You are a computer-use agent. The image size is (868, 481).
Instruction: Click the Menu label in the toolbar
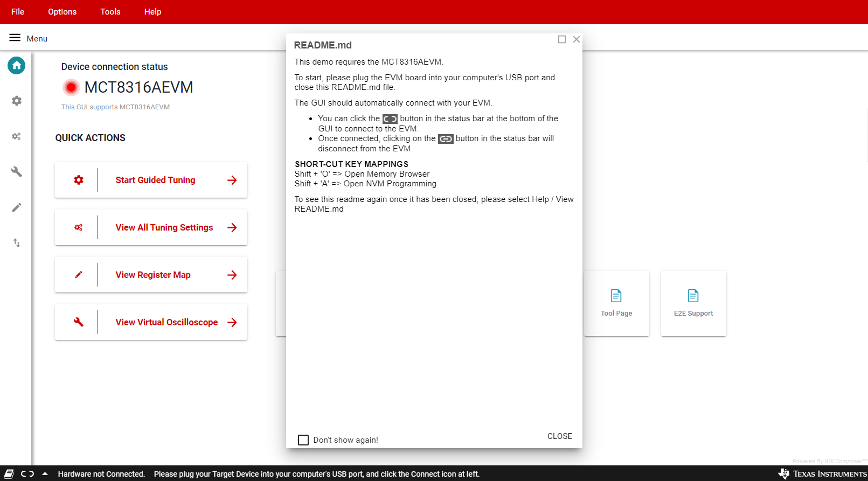point(37,39)
